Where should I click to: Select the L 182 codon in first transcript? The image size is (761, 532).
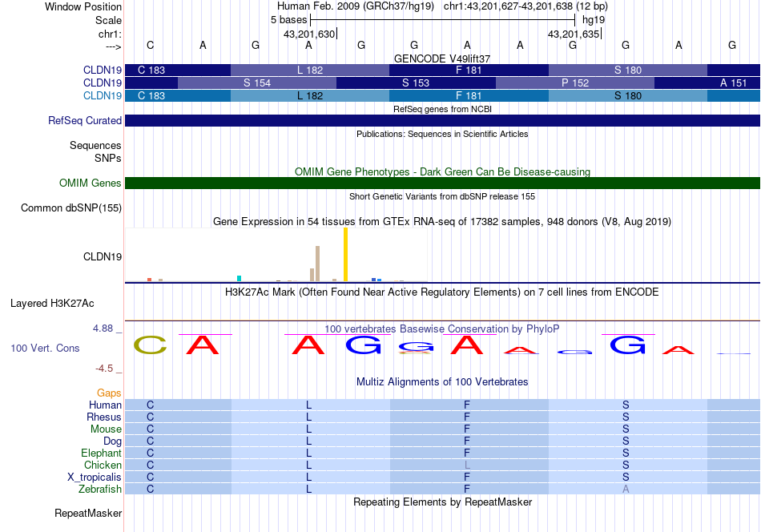[x=310, y=70]
